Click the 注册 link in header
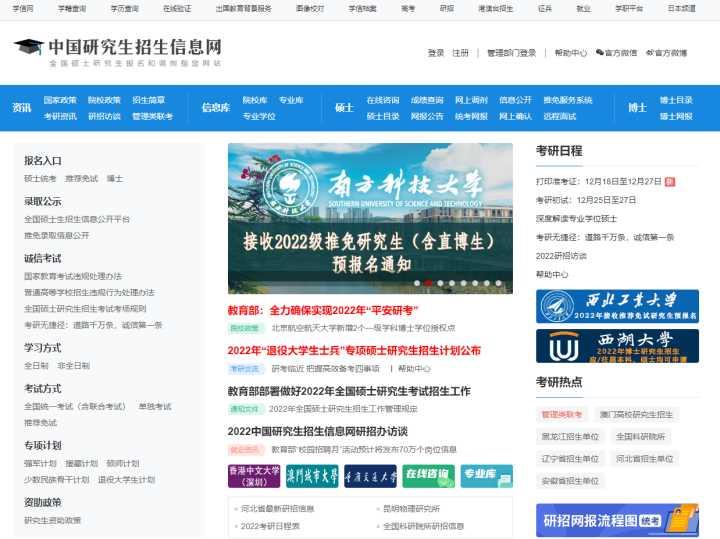Image resolution: width=720 pixels, height=539 pixels. click(461, 53)
